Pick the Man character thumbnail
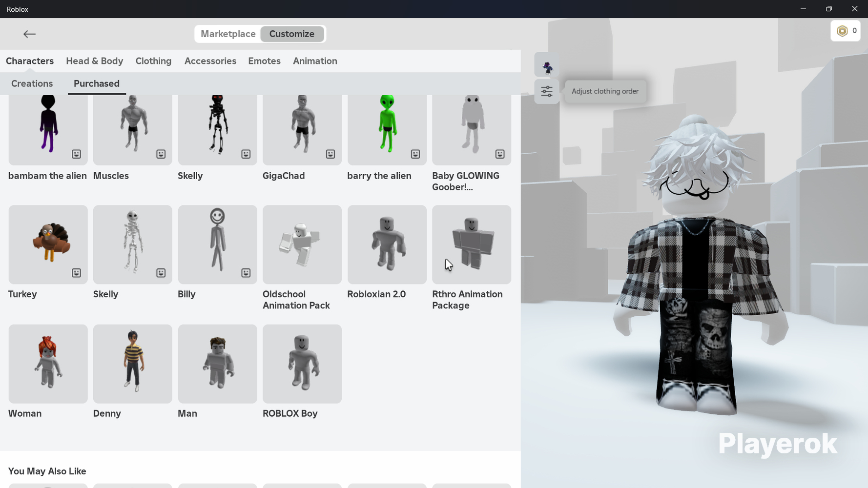868x488 pixels. (217, 364)
